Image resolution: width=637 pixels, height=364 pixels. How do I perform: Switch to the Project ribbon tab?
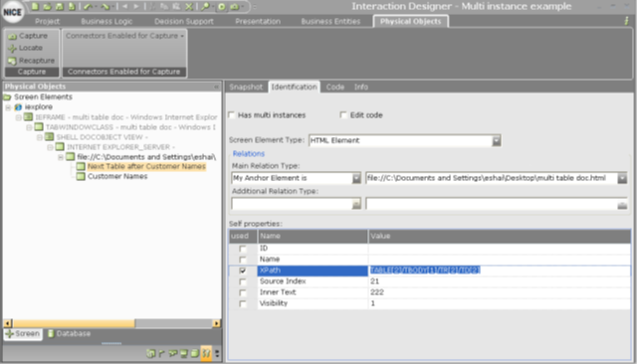click(47, 22)
